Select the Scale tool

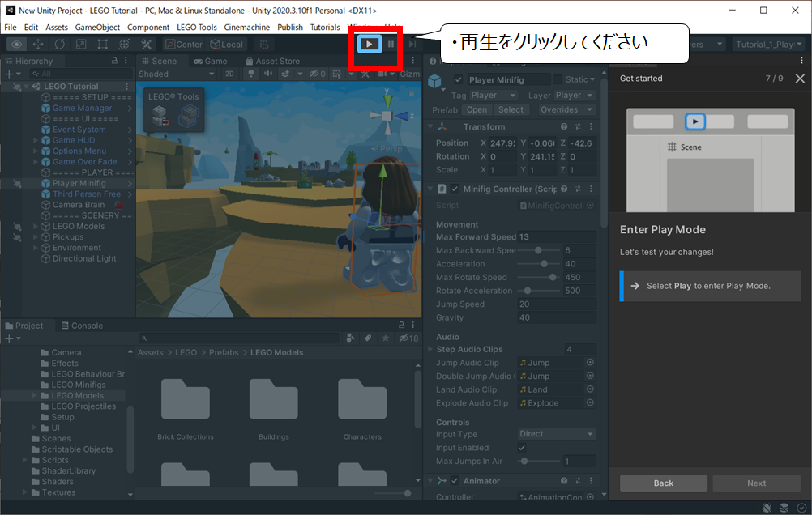pos(81,45)
